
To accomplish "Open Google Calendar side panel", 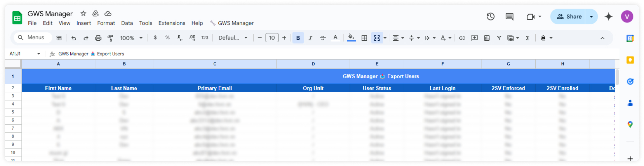I will 630,38.
